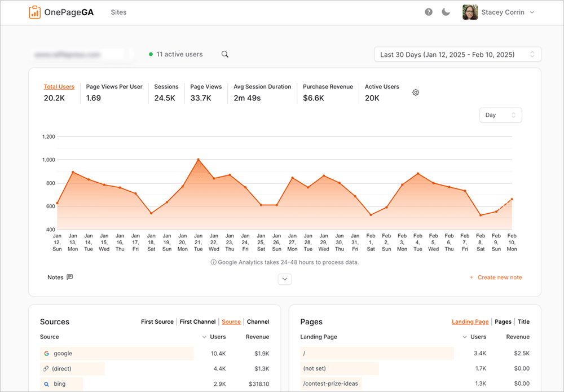The width and height of the screenshot is (564, 392).
Task: Click the OnePageGA logo
Action: [x=60, y=12]
